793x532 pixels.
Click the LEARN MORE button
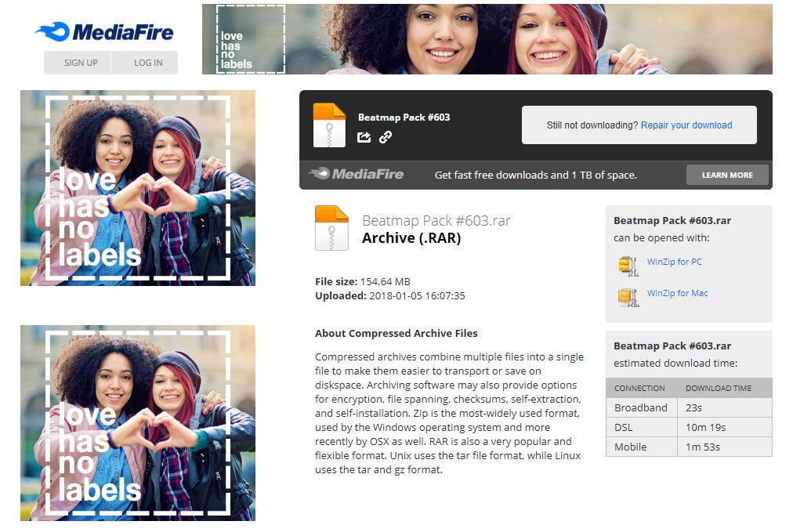(727, 175)
